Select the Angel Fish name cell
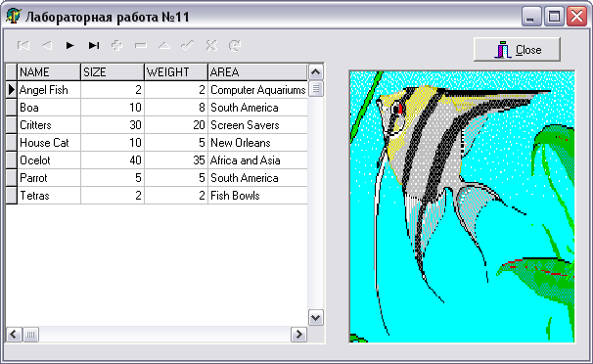The height and width of the screenshot is (364, 593). click(x=49, y=90)
